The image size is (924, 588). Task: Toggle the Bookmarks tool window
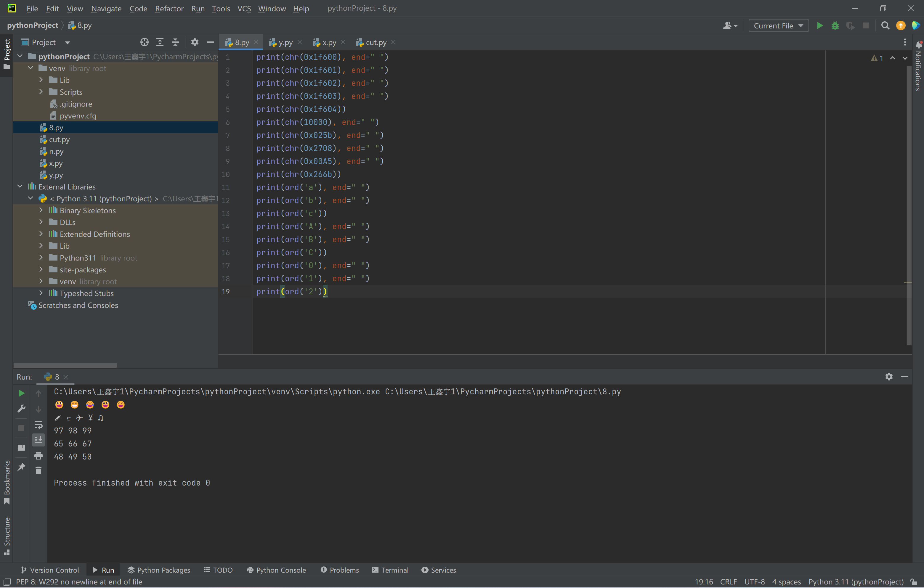7,482
